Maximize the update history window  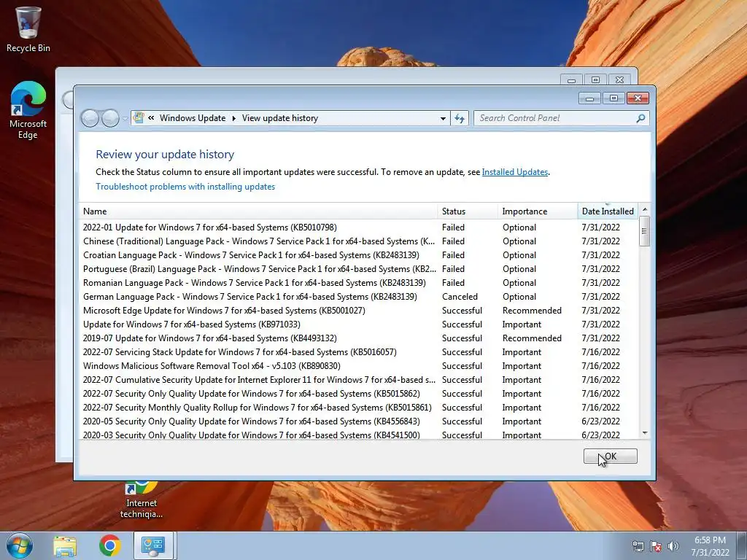614,98
